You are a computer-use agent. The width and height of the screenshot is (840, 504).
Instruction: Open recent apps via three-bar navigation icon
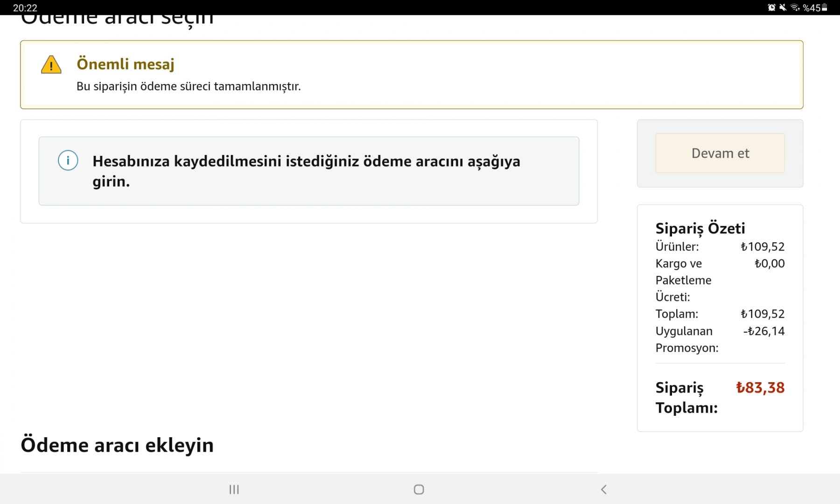(234, 489)
